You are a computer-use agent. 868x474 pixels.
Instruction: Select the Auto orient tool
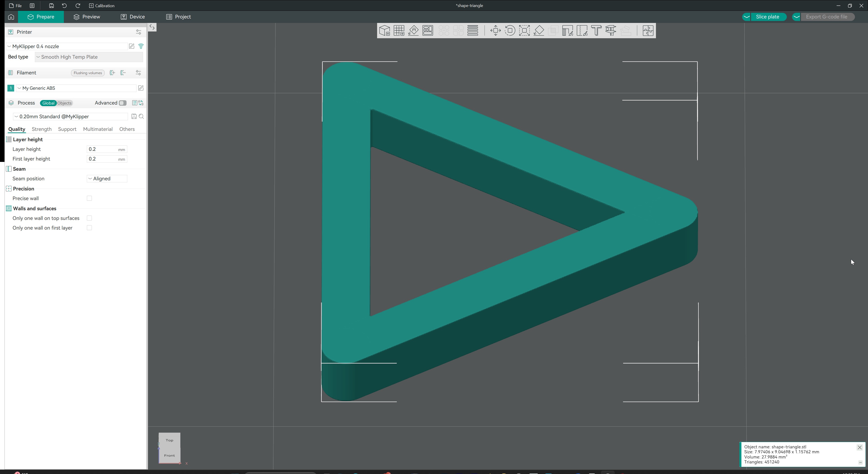414,31
